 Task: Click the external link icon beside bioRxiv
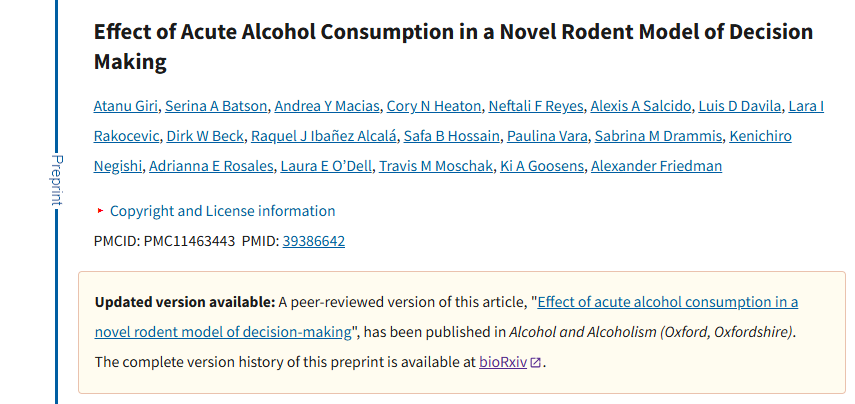(536, 362)
